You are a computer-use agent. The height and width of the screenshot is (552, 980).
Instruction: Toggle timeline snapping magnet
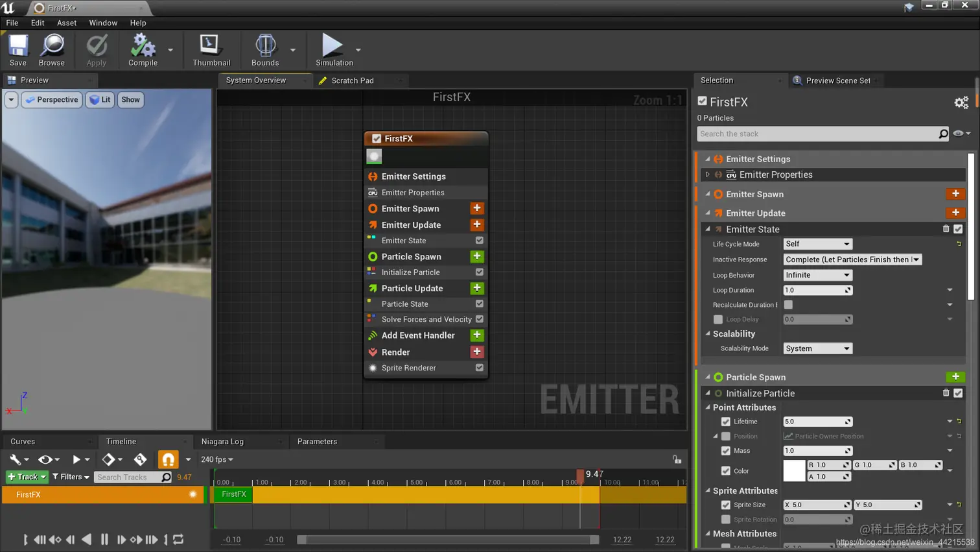click(168, 459)
